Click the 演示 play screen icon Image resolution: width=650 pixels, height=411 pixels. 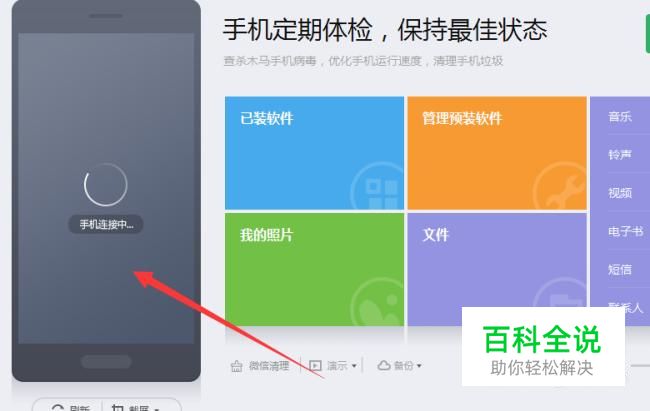pos(315,366)
